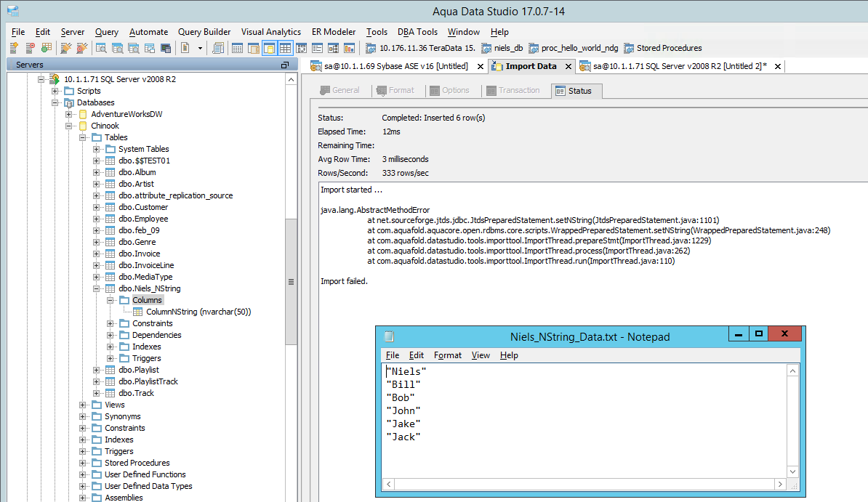
Task: Click the bar chart window icon in toolbar
Action: [349, 48]
